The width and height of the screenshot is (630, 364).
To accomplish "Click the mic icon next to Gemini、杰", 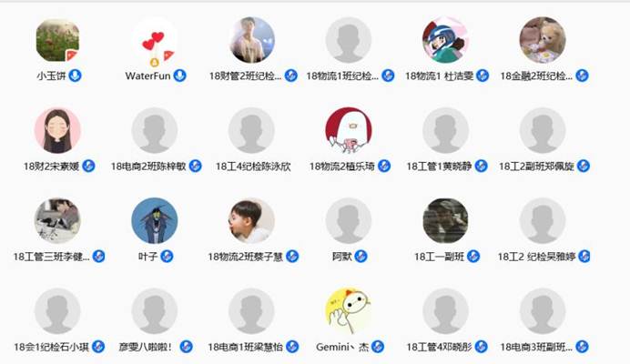I will click(x=377, y=347).
